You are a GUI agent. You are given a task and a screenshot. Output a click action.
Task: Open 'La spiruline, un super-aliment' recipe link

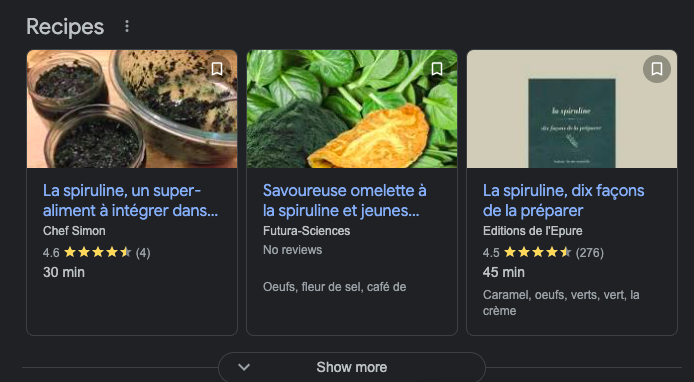131,201
